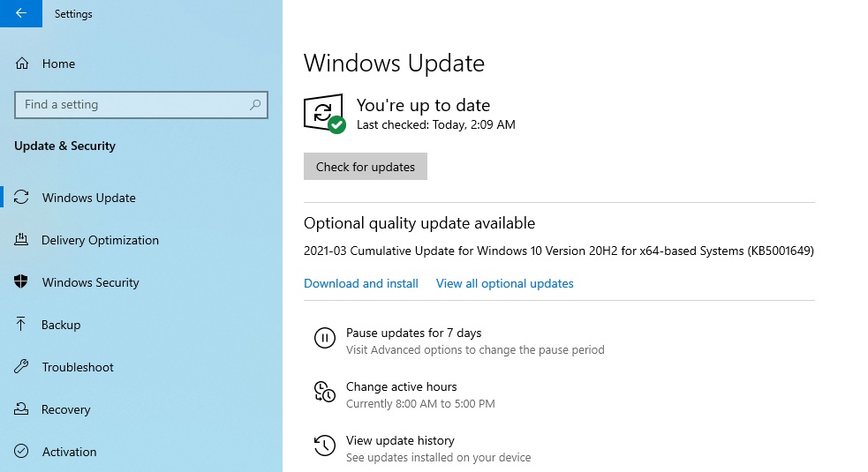Screen dimensions: 868x472
Task: Click the You're up to date status text
Action: [x=424, y=105]
